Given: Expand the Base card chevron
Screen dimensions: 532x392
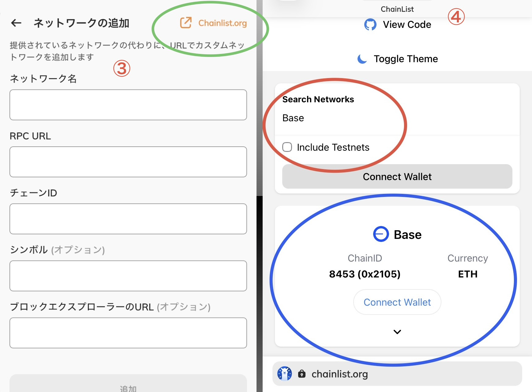Looking at the screenshot, I should pyautogui.click(x=397, y=332).
